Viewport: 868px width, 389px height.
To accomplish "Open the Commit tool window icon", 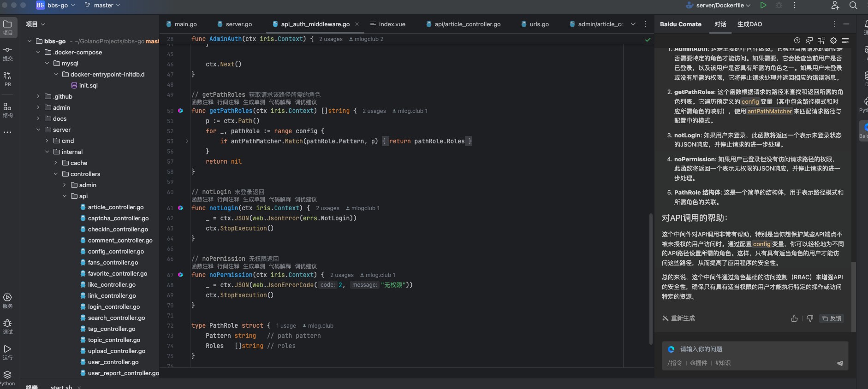I will tap(8, 53).
